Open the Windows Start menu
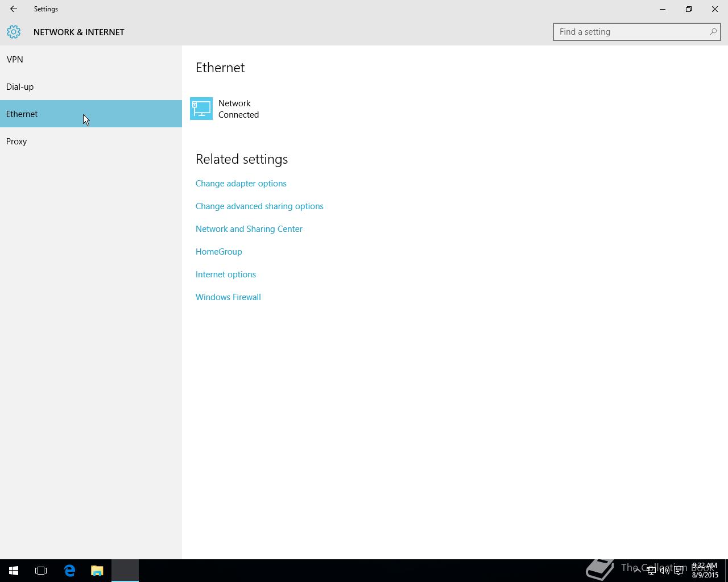728x582 pixels. point(14,571)
